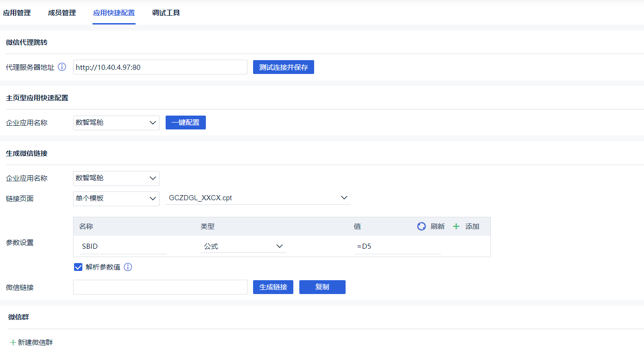Click the 生成微信链接 section heading
The width and height of the screenshot is (644, 356).
click(26, 153)
